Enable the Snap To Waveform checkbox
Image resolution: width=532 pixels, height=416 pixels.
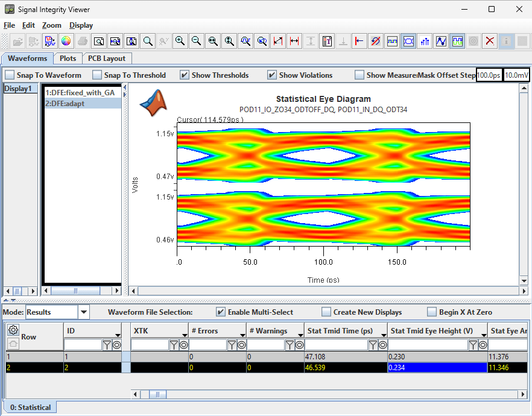tap(10, 75)
